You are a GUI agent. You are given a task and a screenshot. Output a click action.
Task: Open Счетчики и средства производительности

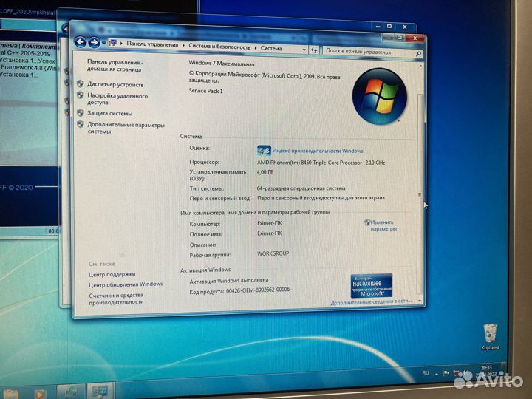pos(116,299)
